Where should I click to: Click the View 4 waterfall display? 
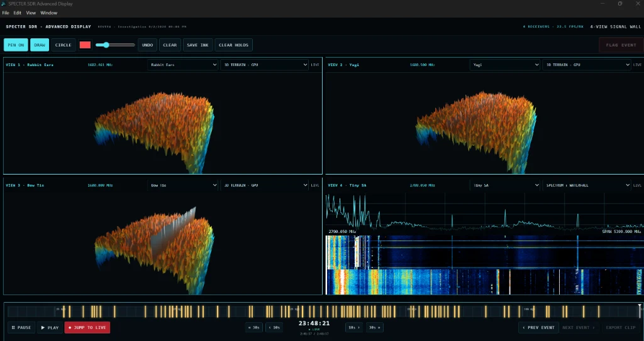[485, 264]
